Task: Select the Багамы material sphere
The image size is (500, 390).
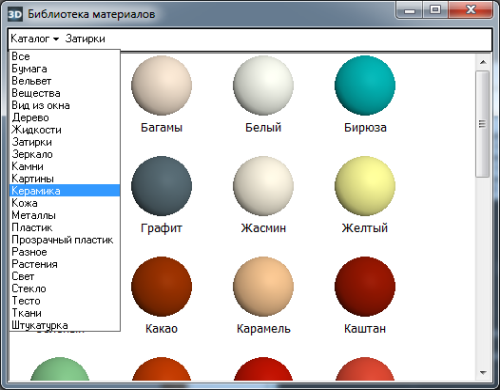Action: click(x=161, y=85)
